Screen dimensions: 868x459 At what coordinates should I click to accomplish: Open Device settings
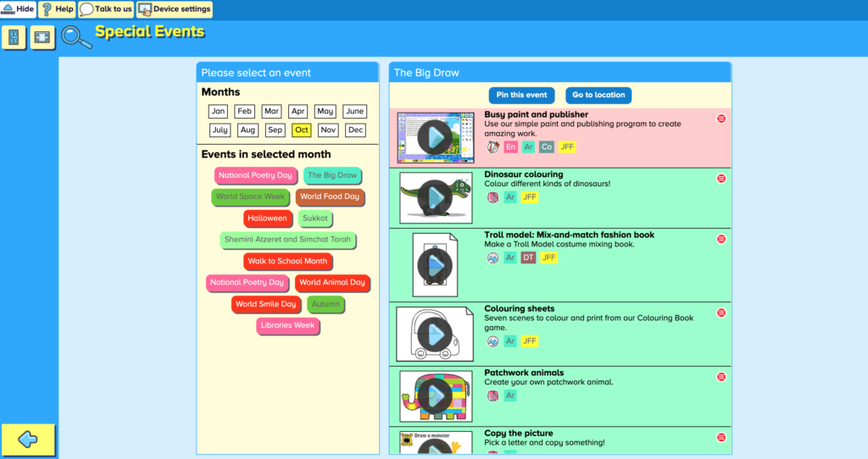click(x=175, y=8)
